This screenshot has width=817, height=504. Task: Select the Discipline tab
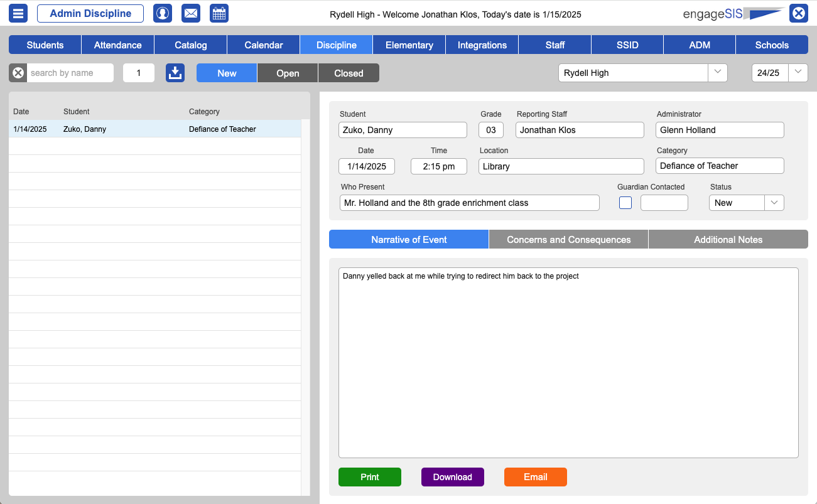pos(337,45)
